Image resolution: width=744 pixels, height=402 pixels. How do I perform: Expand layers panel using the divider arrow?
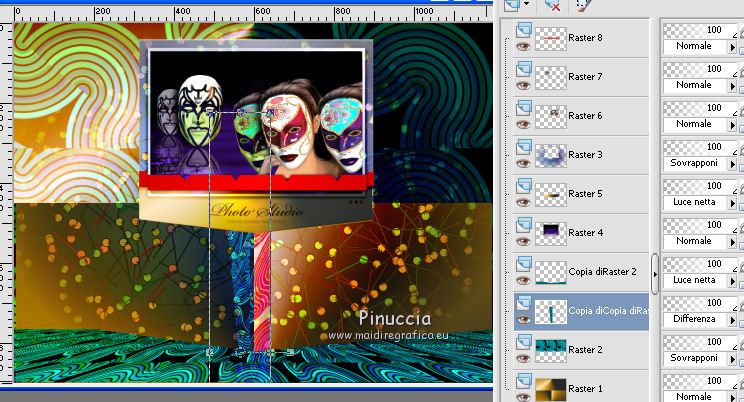pyautogui.click(x=655, y=274)
